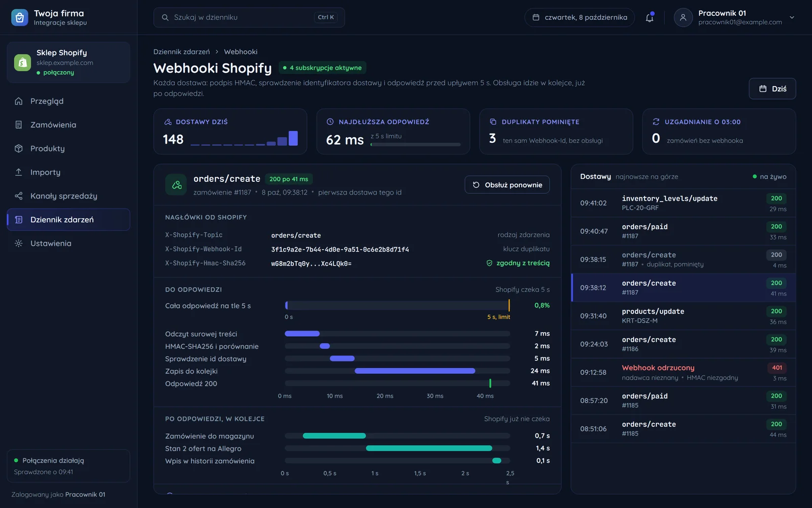Click the Obsłuż ponownie button

point(507,185)
